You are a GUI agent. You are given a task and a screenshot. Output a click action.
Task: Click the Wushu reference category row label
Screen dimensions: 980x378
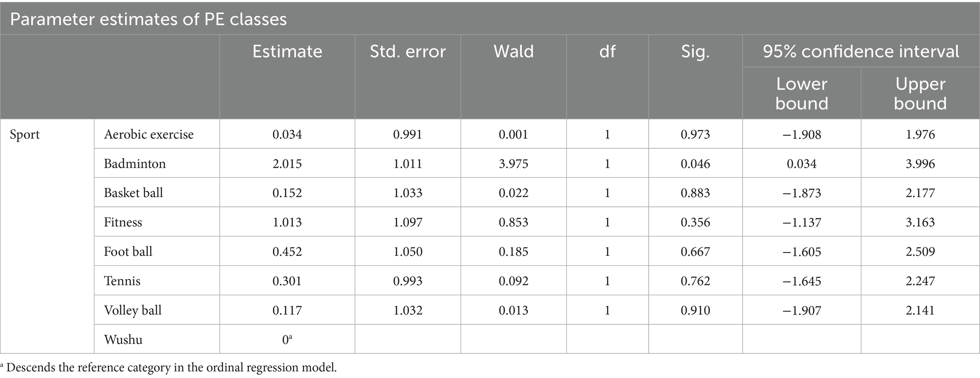(x=123, y=340)
